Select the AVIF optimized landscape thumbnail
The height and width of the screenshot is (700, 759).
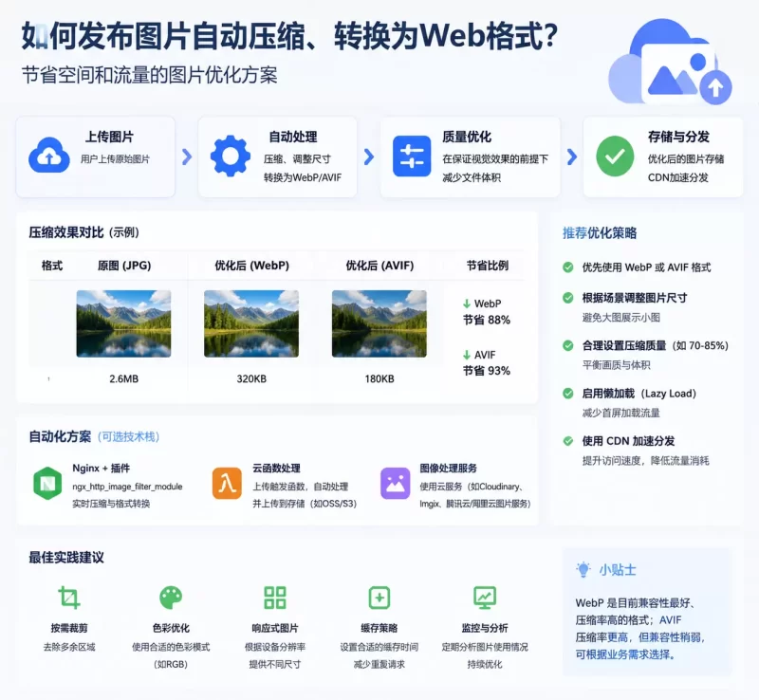coord(379,323)
